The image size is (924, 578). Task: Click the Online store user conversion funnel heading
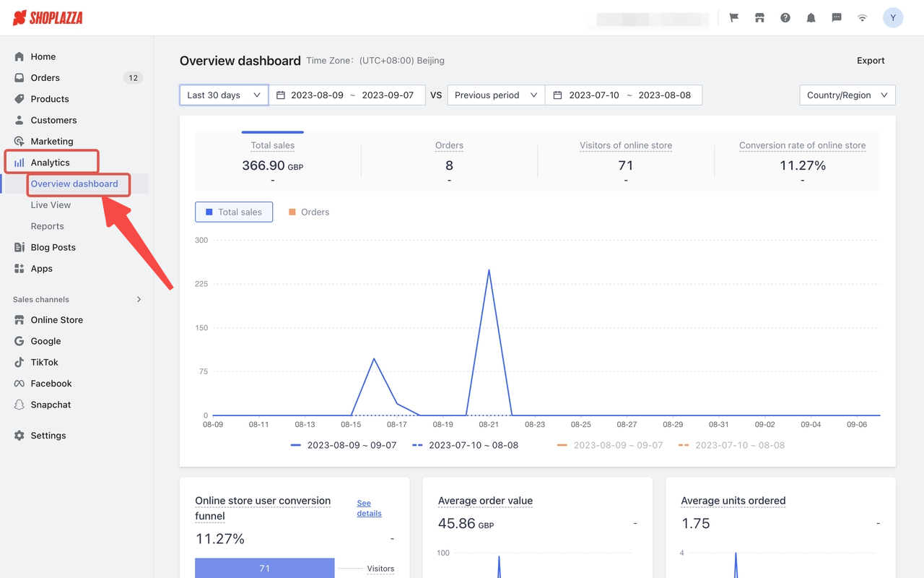(263, 509)
